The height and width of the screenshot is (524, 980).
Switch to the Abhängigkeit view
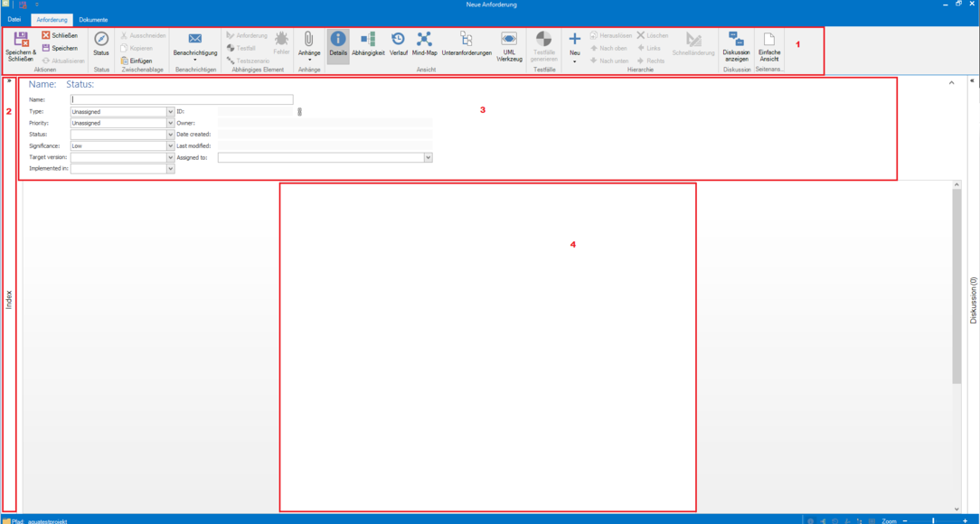(368, 40)
